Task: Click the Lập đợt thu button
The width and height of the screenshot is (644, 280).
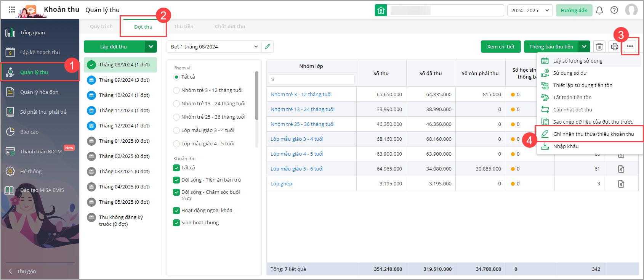Action: pos(114,47)
